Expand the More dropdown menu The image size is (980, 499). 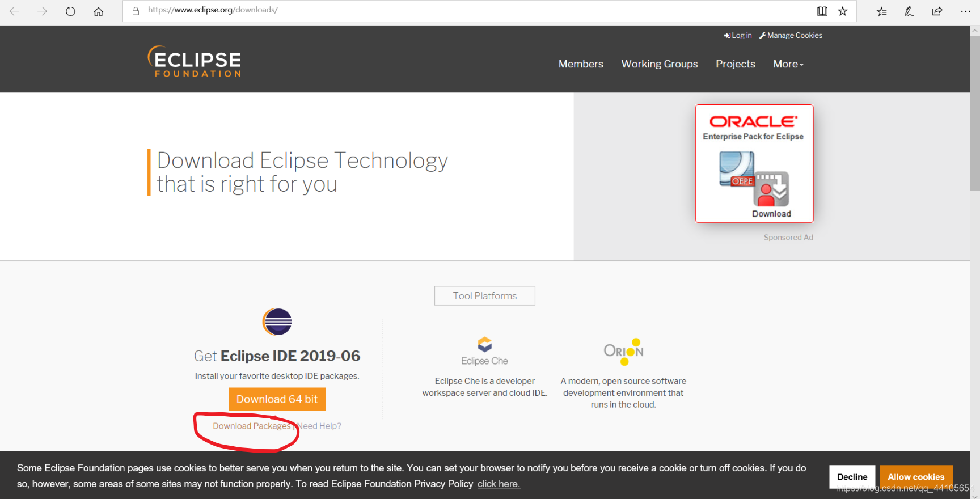tap(788, 64)
